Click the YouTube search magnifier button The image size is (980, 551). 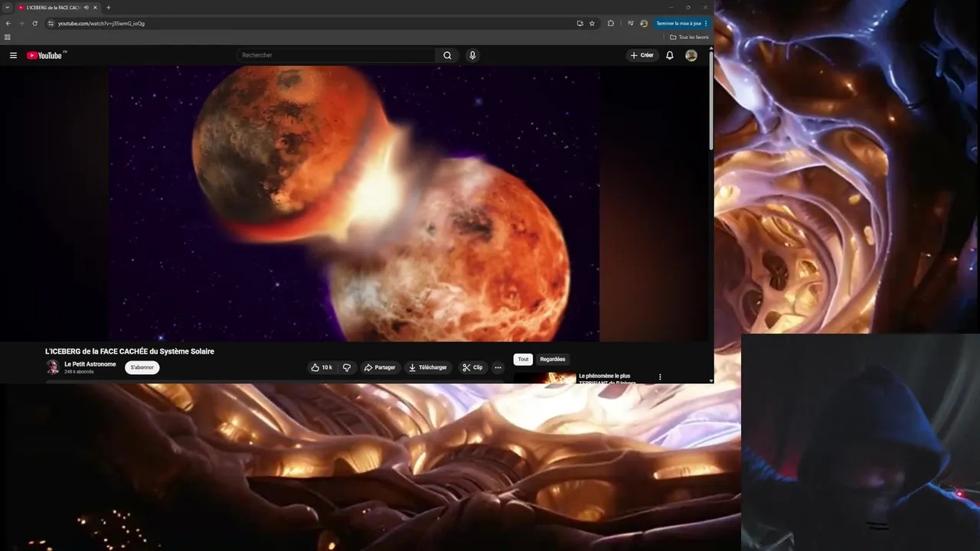pyautogui.click(x=447, y=55)
